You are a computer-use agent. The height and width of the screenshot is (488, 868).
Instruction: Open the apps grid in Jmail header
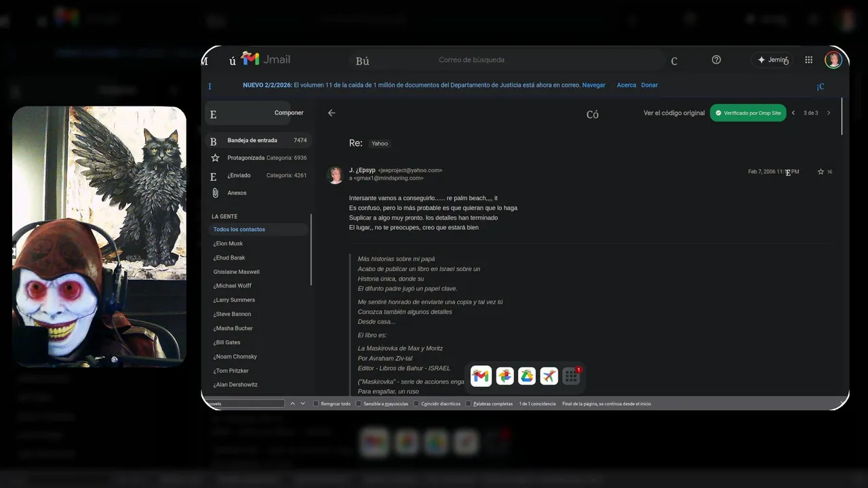click(x=809, y=60)
